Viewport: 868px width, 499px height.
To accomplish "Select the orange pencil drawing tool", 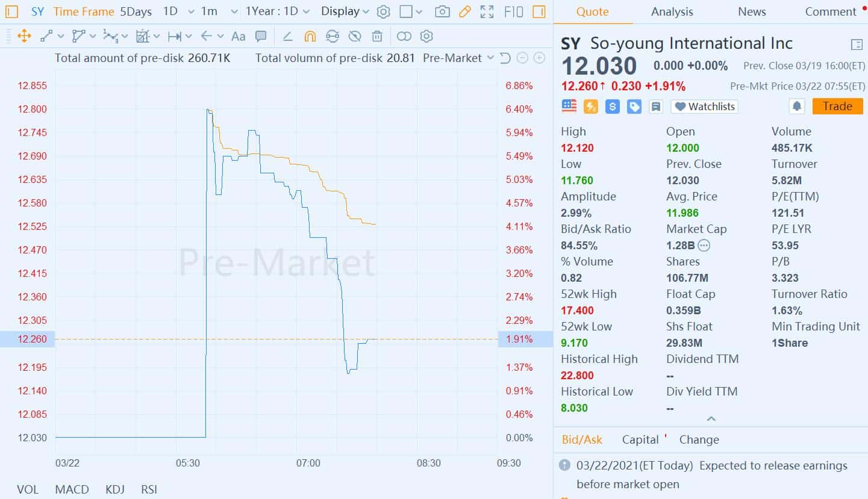I will (464, 11).
